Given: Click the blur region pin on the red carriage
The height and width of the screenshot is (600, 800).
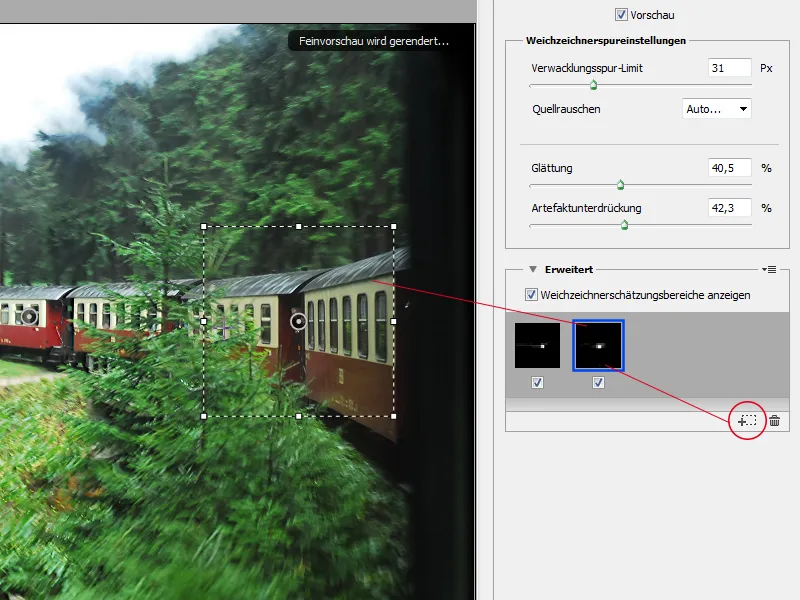Looking at the screenshot, I should (x=30, y=316).
